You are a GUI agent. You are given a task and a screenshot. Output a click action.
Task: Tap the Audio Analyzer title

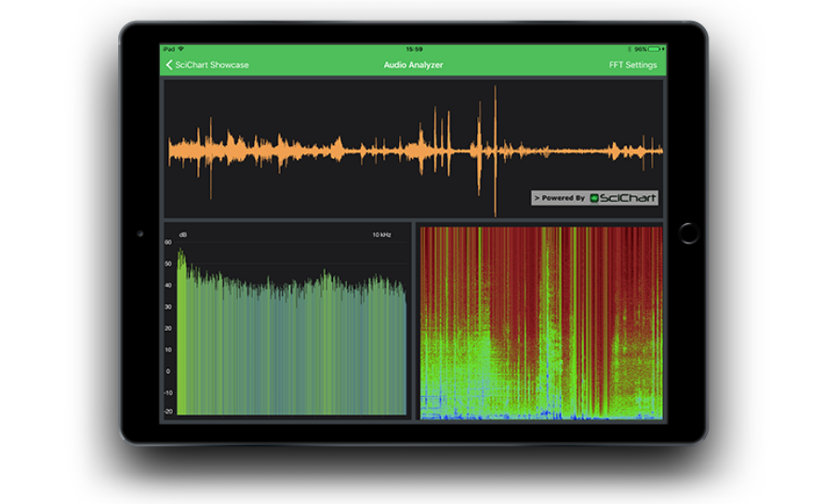click(x=413, y=65)
